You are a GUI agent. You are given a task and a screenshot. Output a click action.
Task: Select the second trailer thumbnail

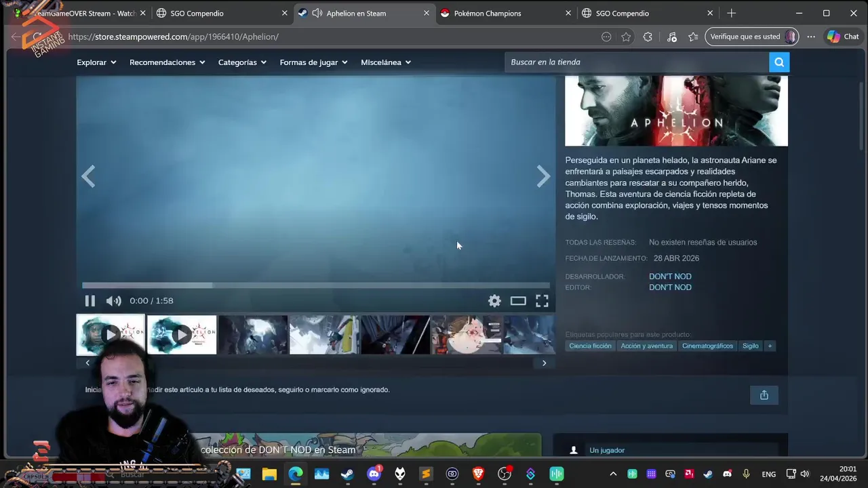tap(182, 334)
